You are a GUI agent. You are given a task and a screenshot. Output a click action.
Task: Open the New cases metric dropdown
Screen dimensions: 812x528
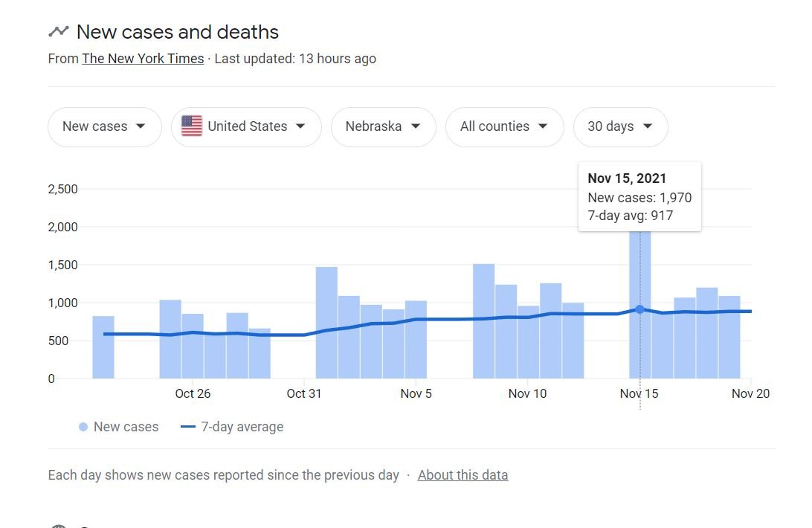(105, 126)
